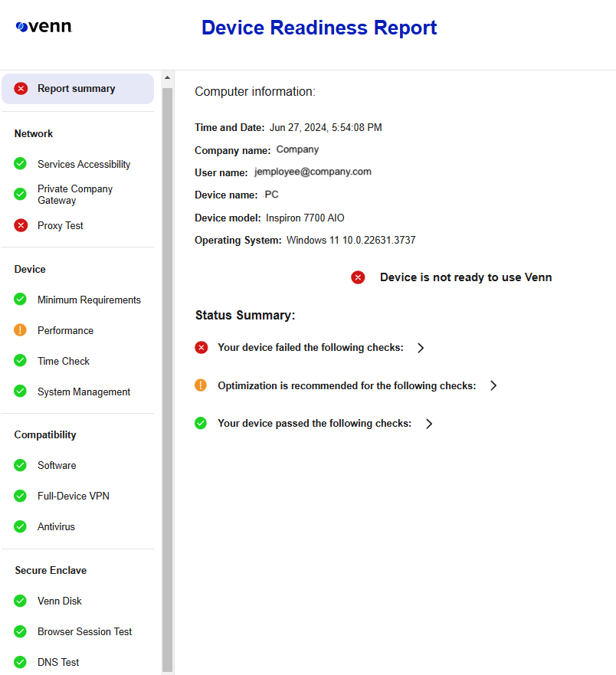Select Browser Session Test in the sidebar
616x675 pixels.
(84, 631)
